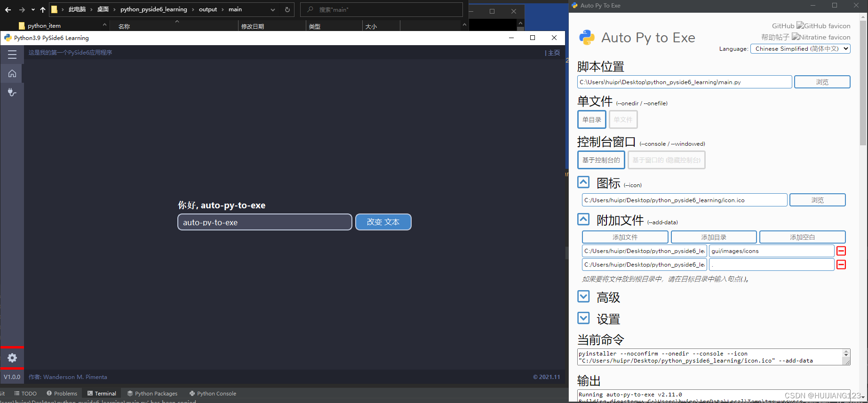Image resolution: width=868 pixels, height=403 pixels.
Task: Open the TODO tool tab
Action: point(25,394)
